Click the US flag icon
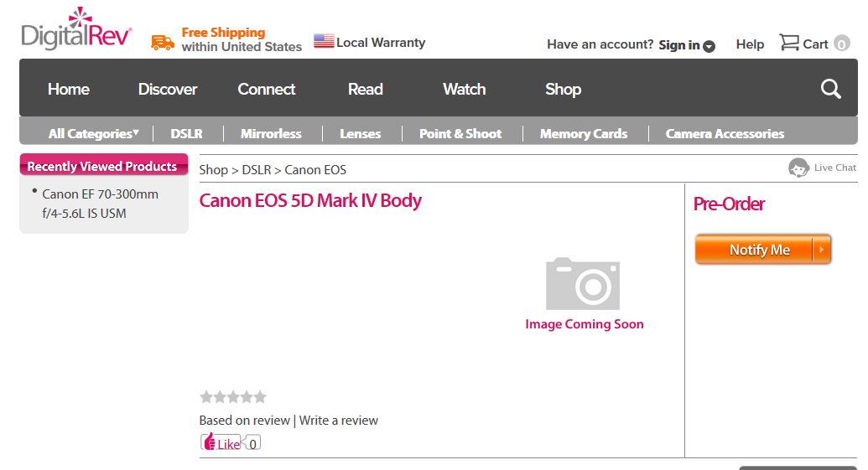This screenshot has width=868, height=470. pos(324,41)
